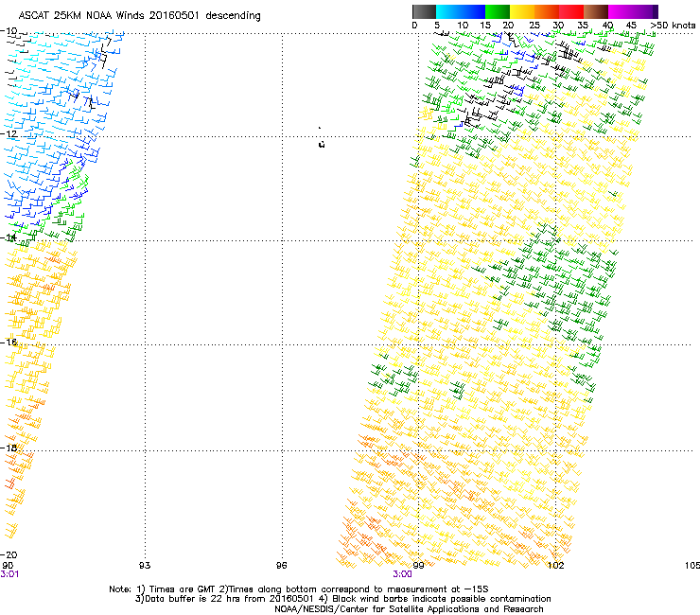Viewport: 700px width, 615px height.
Task: Click the gray 0-5 knots legend swatch
Action: (424, 11)
